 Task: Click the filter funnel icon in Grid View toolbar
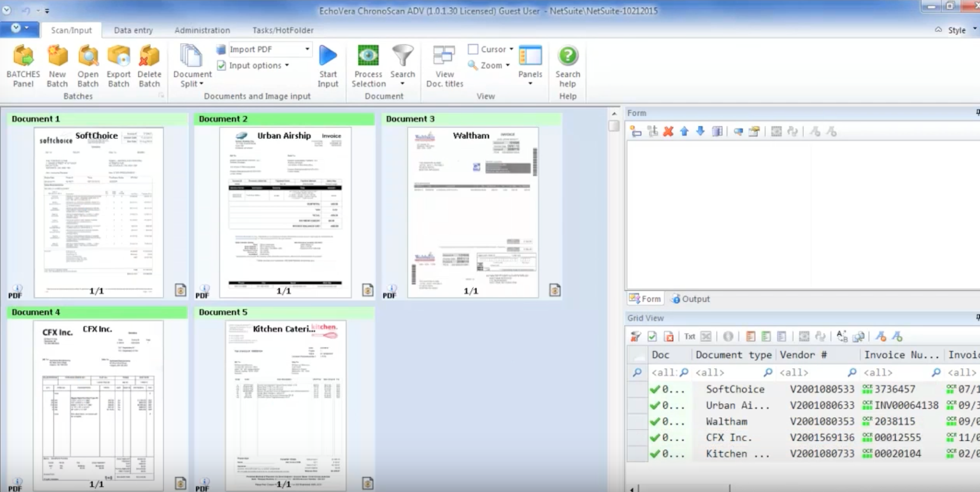(x=635, y=337)
